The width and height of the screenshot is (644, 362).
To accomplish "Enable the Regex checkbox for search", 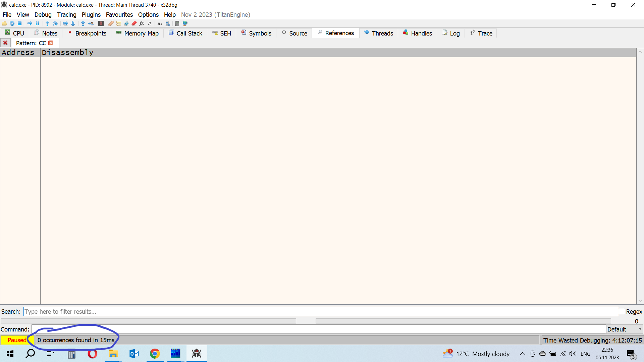I will coord(622,311).
